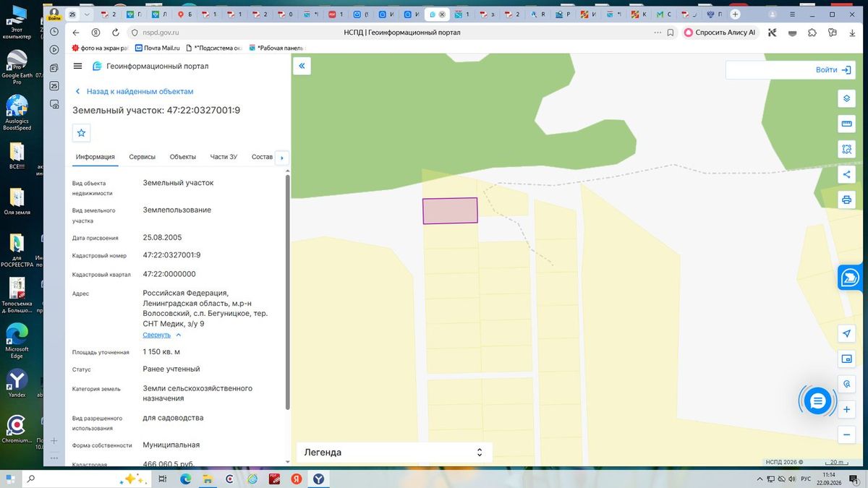This screenshot has width=868, height=488.
Task: Open the tab groups dropdown next to 25
Action: [x=88, y=14]
